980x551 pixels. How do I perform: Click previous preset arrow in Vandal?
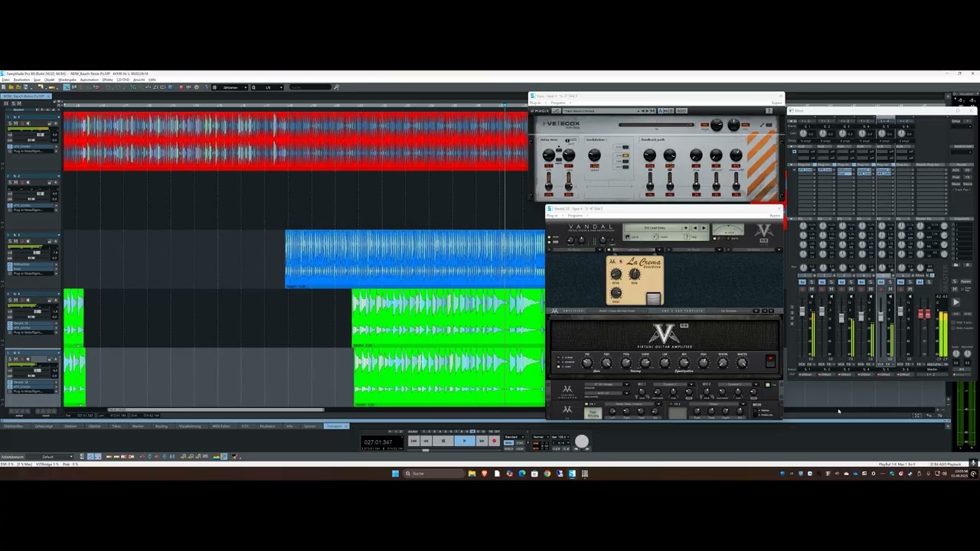point(695,228)
